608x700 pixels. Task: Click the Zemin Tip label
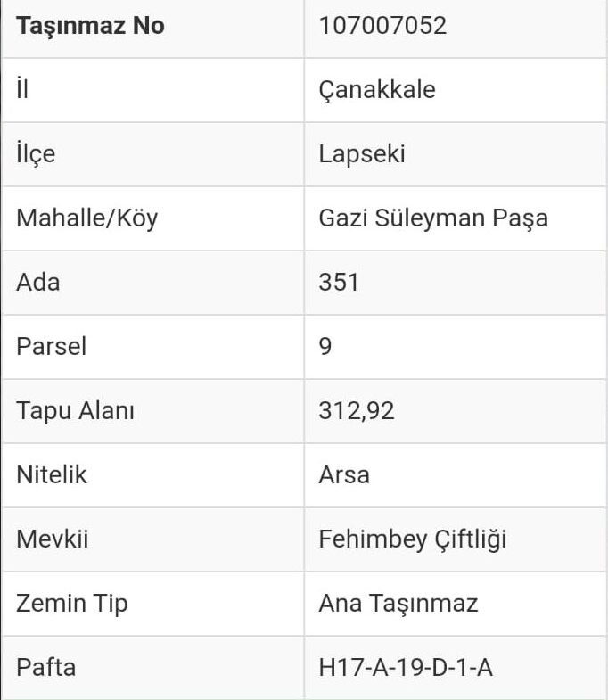71,604
